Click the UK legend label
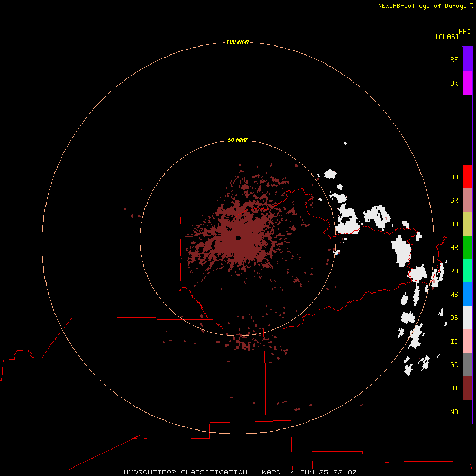Image resolution: width=476 pixels, height=476 pixels. pos(454,83)
